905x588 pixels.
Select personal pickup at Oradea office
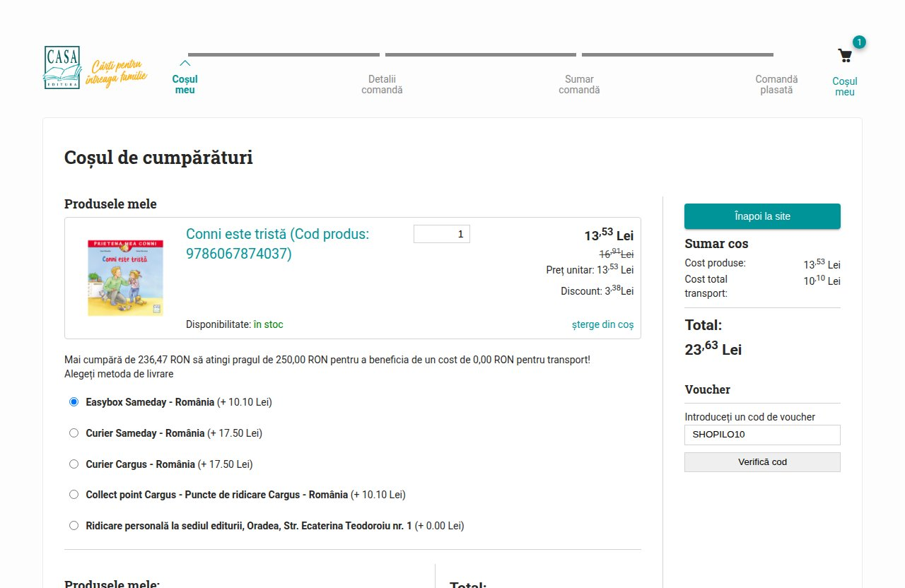[x=74, y=525]
